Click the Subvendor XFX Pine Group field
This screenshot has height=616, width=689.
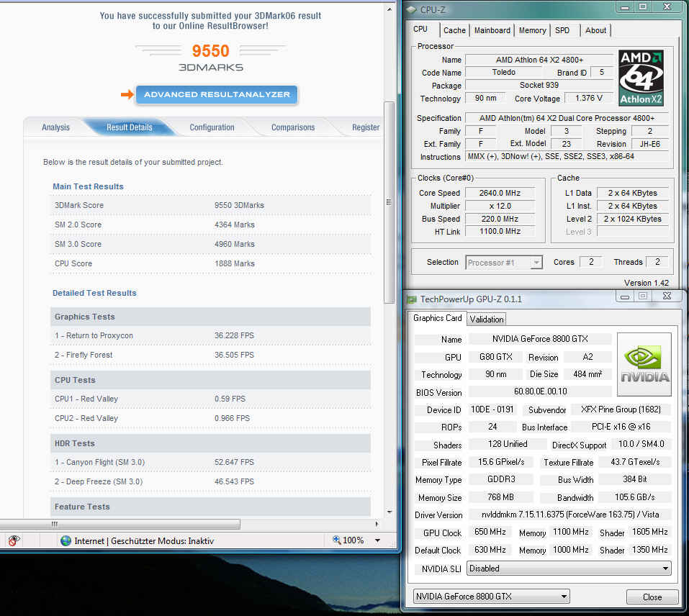click(x=621, y=409)
